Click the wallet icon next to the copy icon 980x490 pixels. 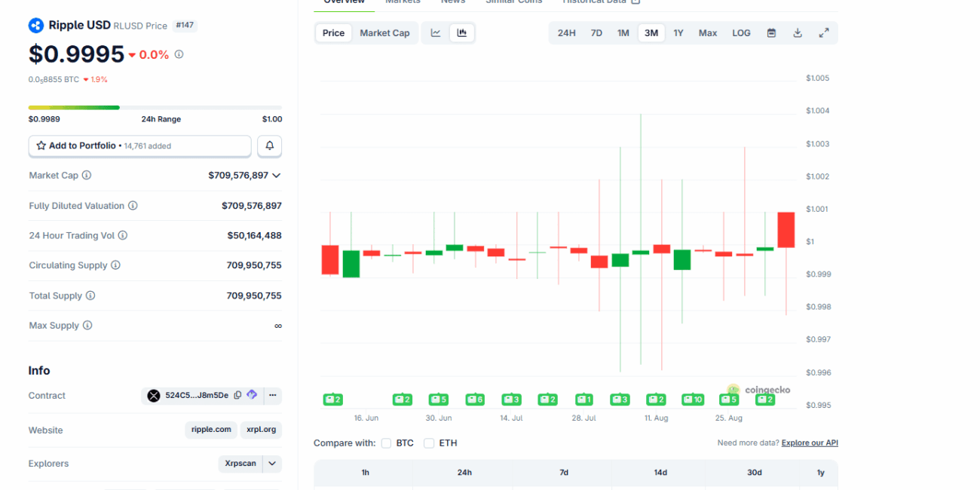coord(252,395)
